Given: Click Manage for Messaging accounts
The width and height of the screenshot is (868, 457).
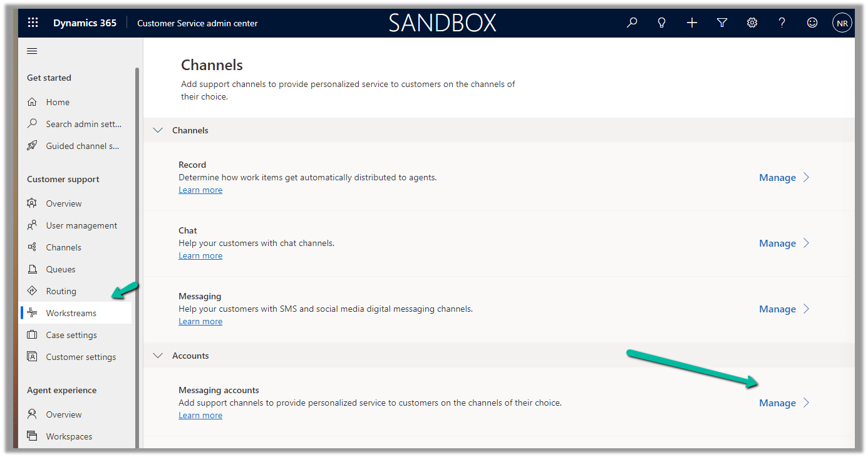Looking at the screenshot, I should [783, 403].
